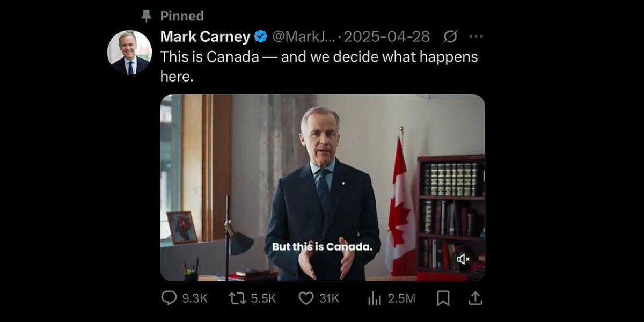644x322 pixels.
Task: Click the share upload arrow icon
Action: (475, 298)
